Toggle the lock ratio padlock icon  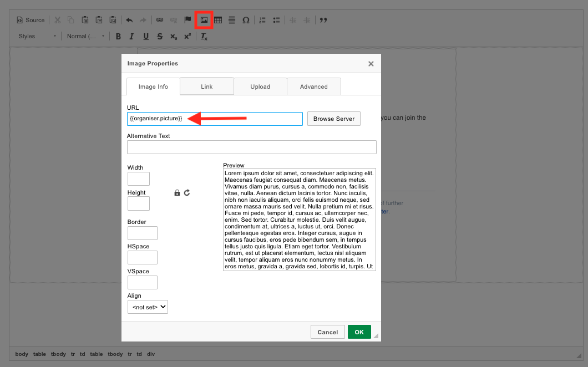pos(177,193)
